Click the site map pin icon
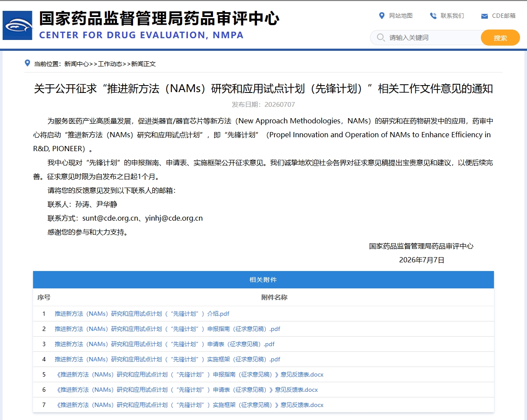Image resolution: width=527 pixels, height=420 pixels. pos(382,16)
